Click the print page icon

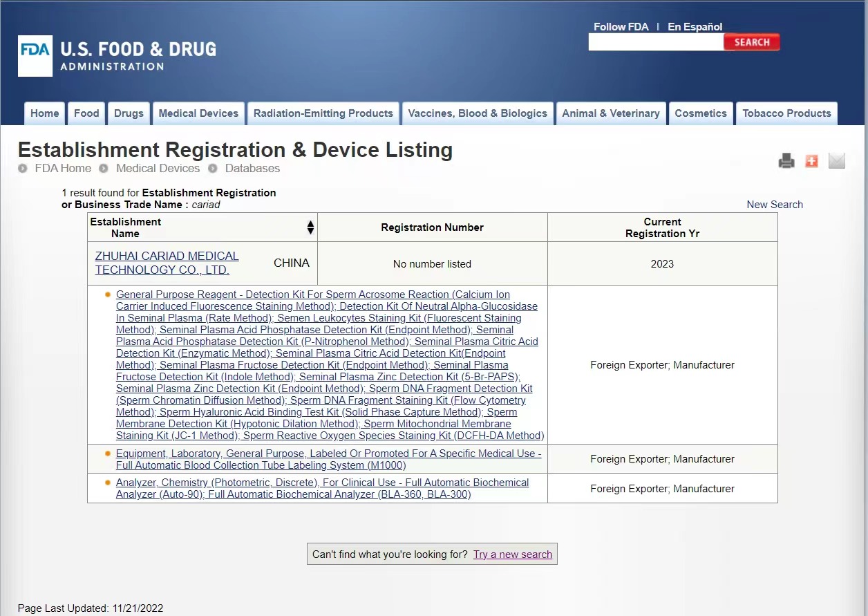pyautogui.click(x=786, y=161)
